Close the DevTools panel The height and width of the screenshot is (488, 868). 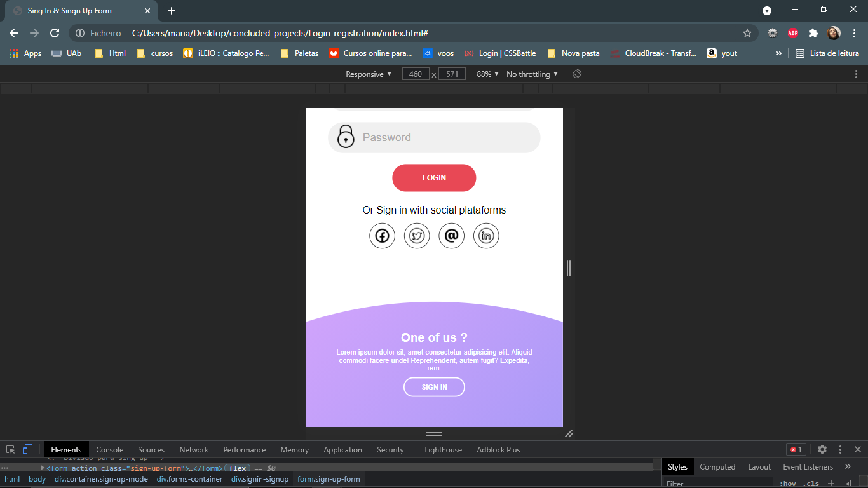[857, 449]
